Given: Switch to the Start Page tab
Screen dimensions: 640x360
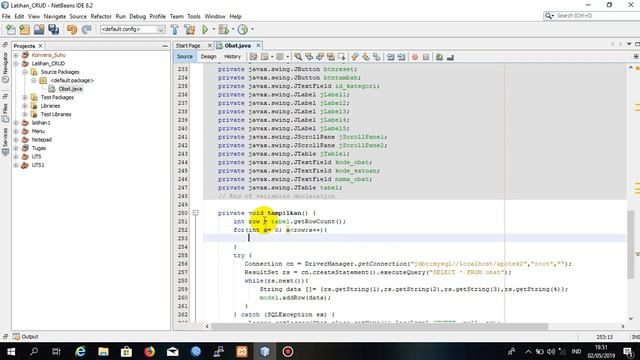Looking at the screenshot, I should tap(188, 46).
